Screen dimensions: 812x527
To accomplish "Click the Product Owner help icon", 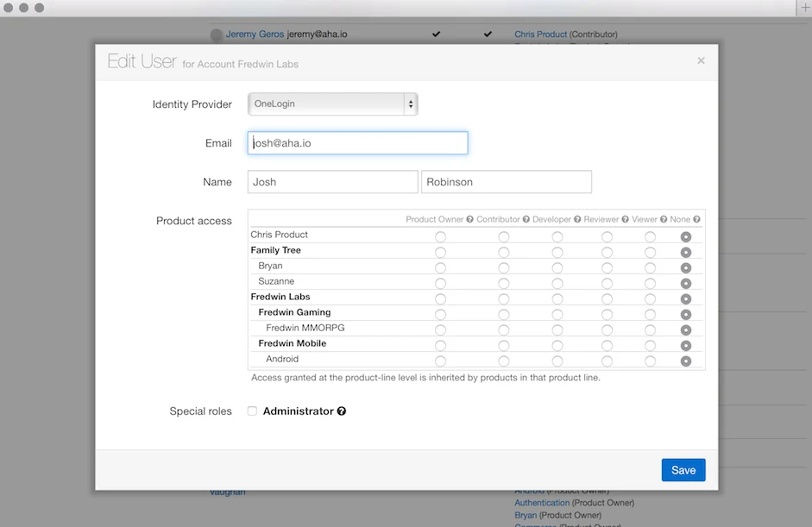I will (469, 219).
